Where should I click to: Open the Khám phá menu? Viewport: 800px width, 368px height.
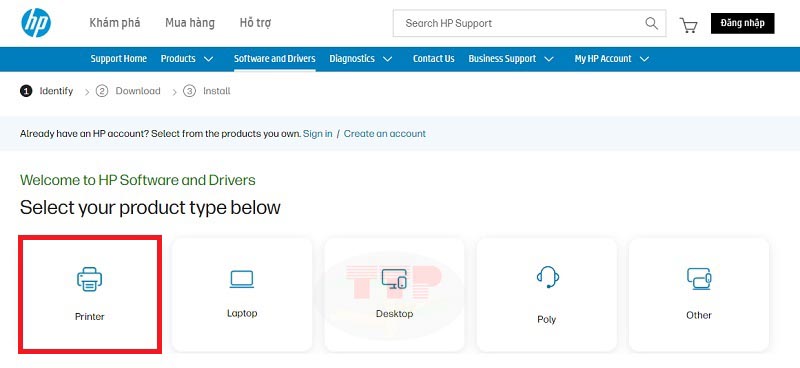tap(115, 23)
